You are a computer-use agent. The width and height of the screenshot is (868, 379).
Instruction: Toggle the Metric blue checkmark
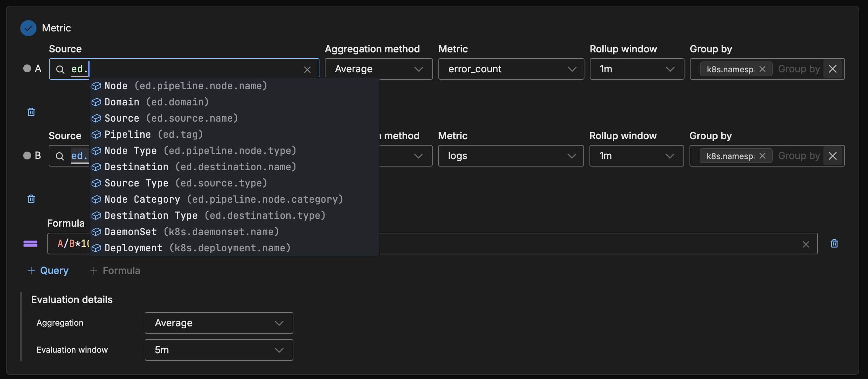coord(28,28)
